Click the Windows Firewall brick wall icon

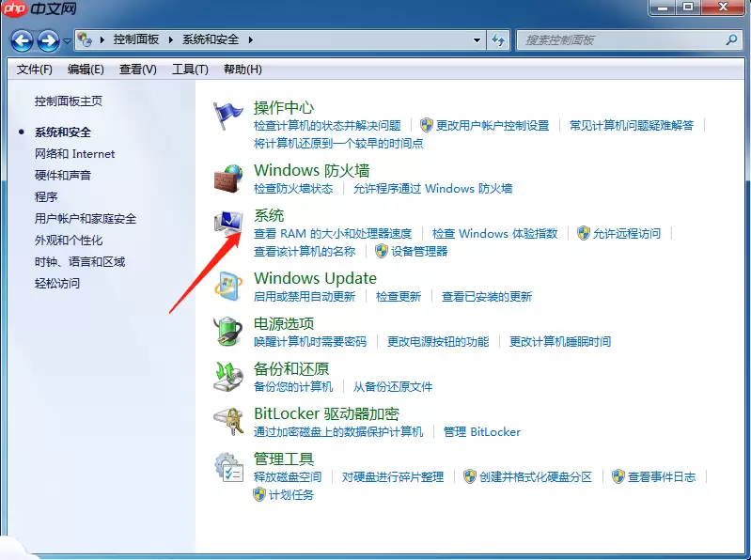click(228, 179)
